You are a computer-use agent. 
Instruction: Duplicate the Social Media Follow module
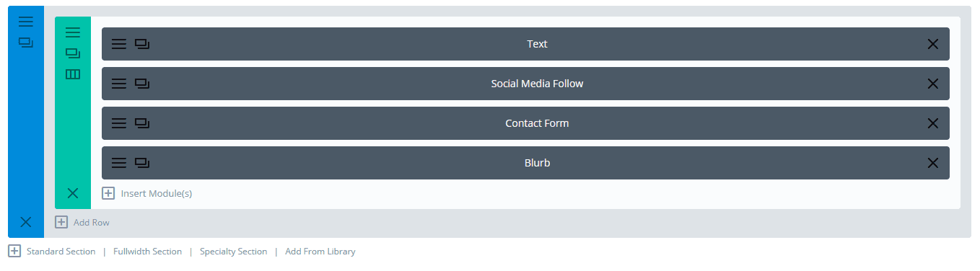pos(142,84)
